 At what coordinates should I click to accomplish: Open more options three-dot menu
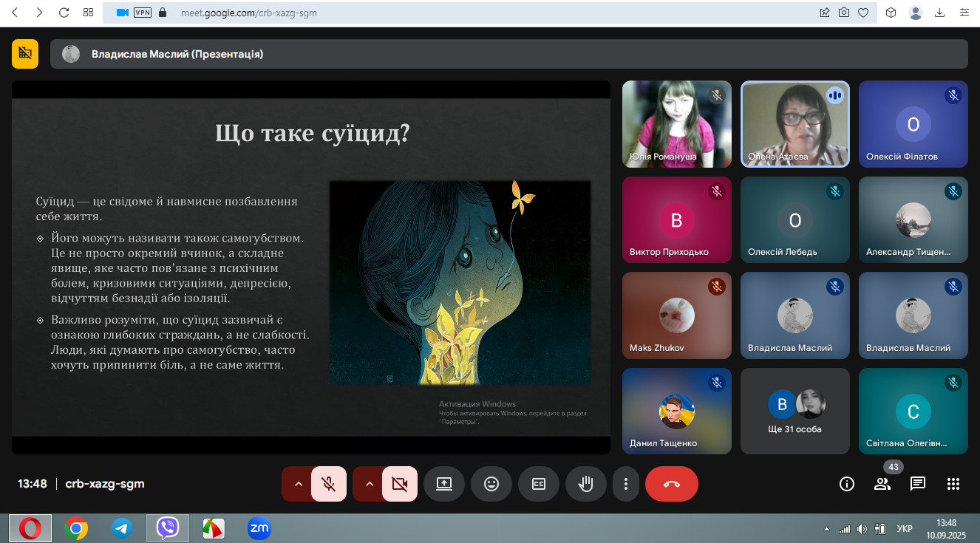(x=626, y=484)
